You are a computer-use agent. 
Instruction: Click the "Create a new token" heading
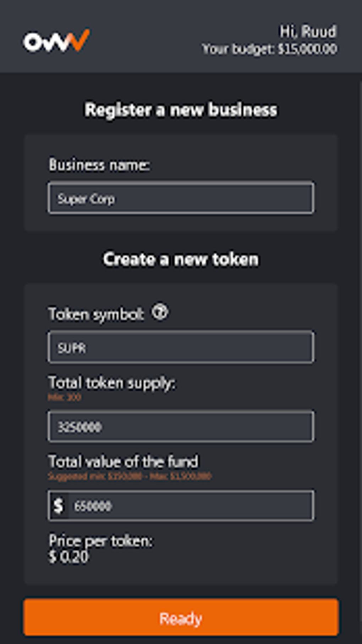(x=181, y=259)
